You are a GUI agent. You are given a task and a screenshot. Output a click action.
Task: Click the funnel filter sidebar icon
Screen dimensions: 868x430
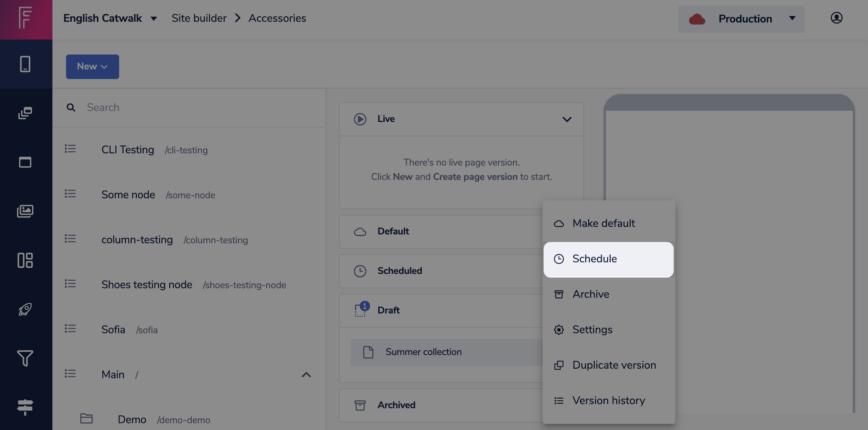click(25, 358)
